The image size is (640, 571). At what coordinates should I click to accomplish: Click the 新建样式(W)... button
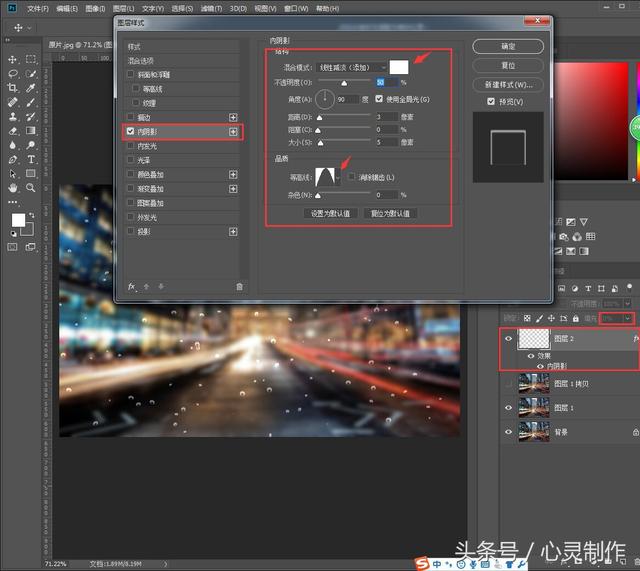[508, 84]
